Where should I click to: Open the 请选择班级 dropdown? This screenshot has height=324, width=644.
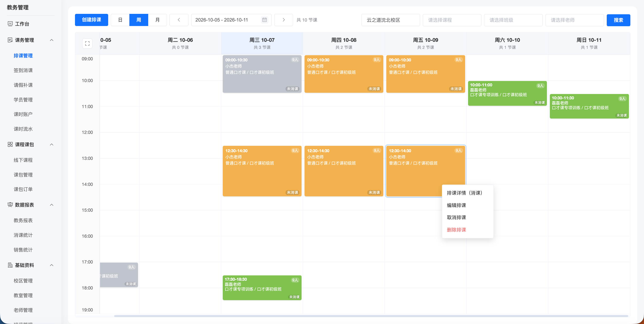click(x=513, y=20)
